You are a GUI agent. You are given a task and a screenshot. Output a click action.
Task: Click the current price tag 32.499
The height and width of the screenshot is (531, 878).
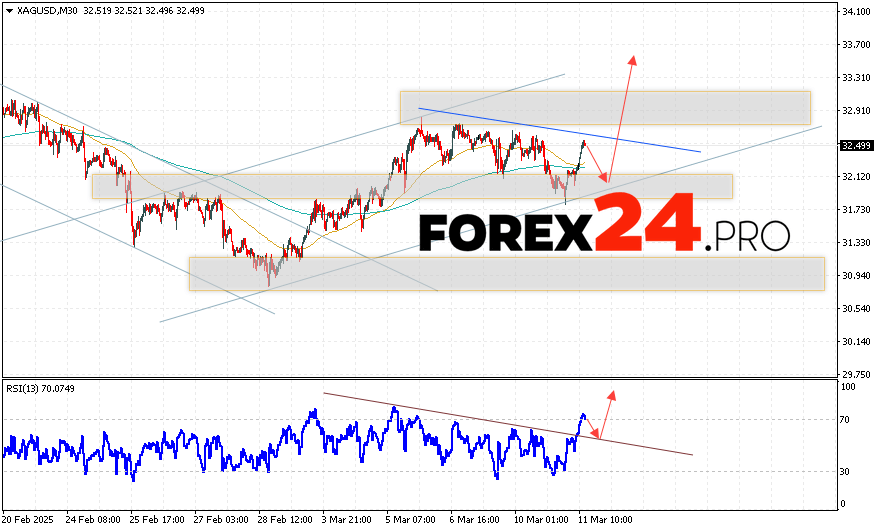click(x=854, y=145)
